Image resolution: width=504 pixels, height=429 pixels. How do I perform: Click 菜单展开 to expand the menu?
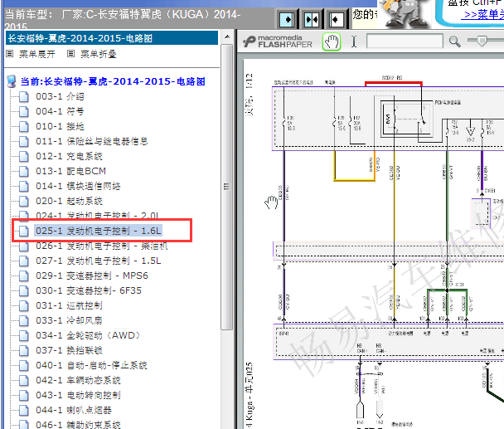37,54
